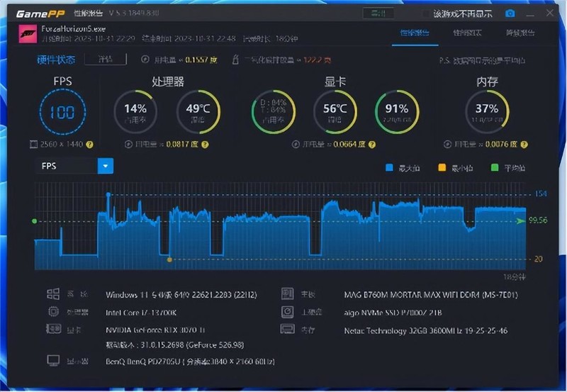Open the help icon beside 0.0817 度
567x392 pixels.
[x=205, y=145]
